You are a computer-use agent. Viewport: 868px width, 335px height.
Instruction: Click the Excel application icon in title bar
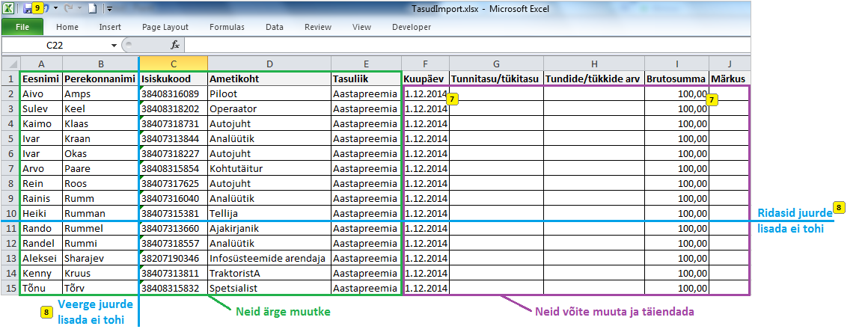10,9
